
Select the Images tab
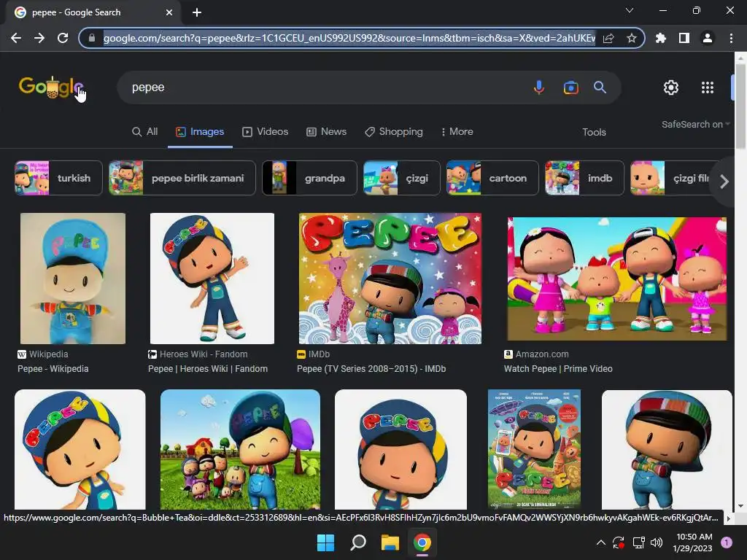[x=200, y=131]
